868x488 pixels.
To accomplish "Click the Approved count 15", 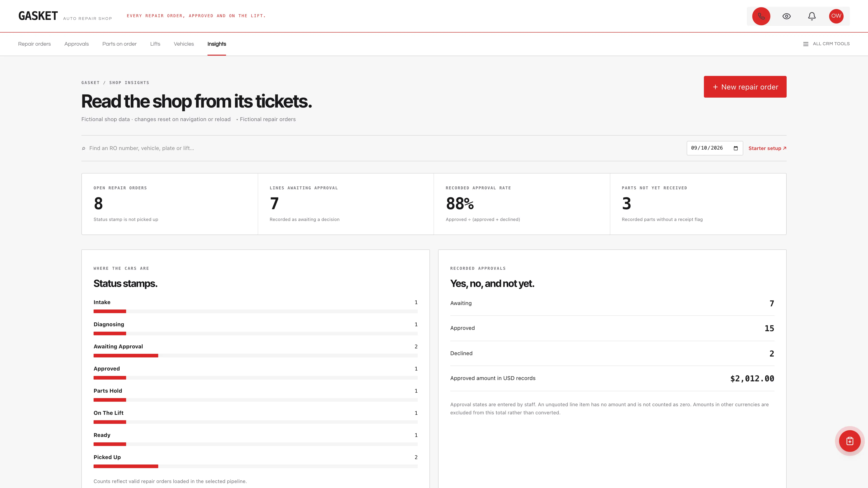I will (769, 328).
